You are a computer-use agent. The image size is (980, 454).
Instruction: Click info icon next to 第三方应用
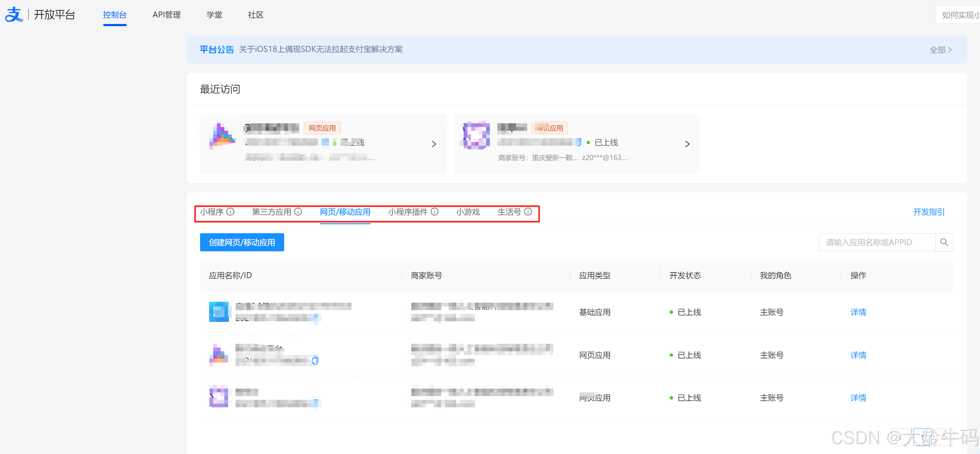298,212
